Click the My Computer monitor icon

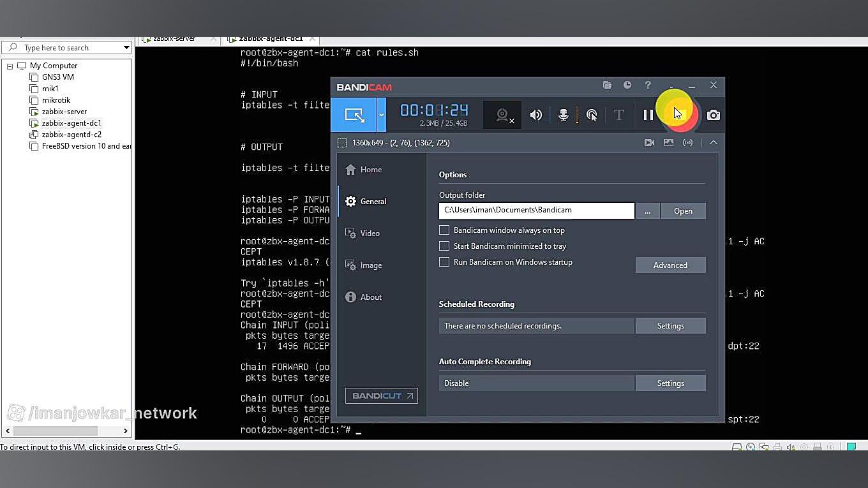click(x=22, y=66)
